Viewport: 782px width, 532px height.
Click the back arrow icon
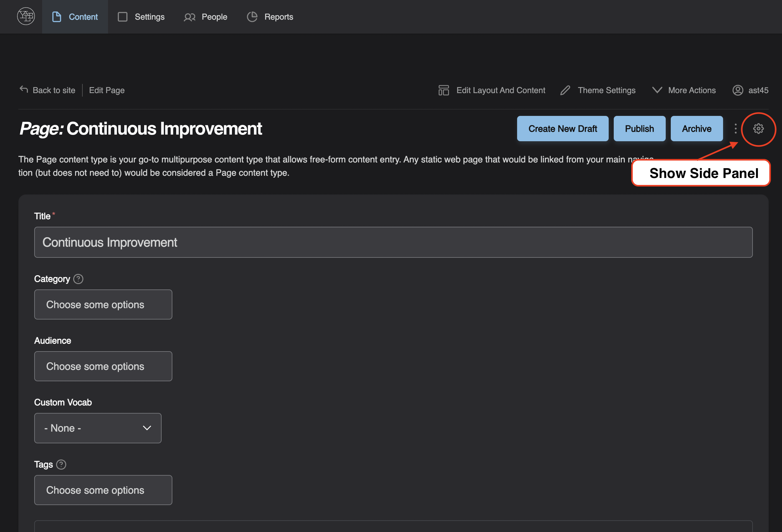23,89
